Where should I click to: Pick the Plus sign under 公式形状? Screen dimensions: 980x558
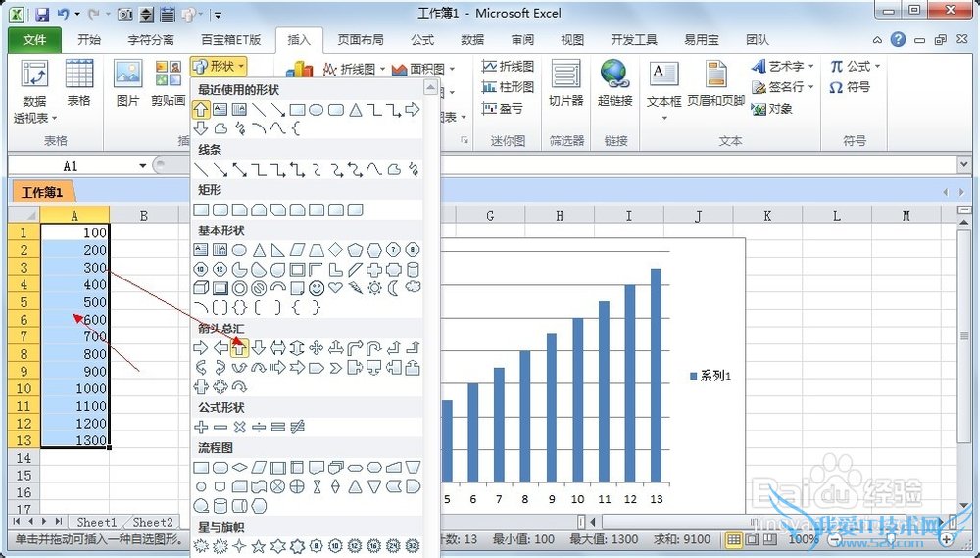(201, 428)
